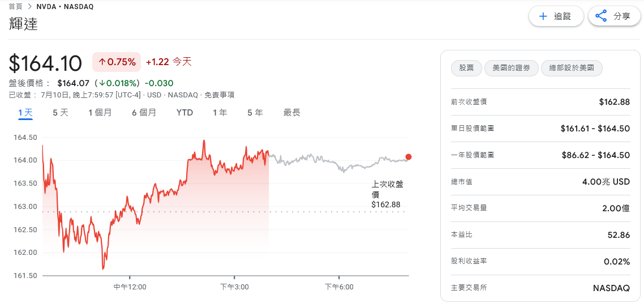The height and width of the screenshot is (303, 644).
Task: Switch to the 1 年 tab
Action: 220,113
